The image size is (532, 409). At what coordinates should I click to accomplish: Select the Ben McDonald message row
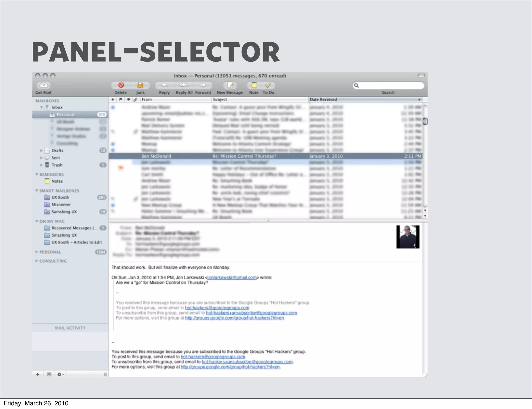265,156
